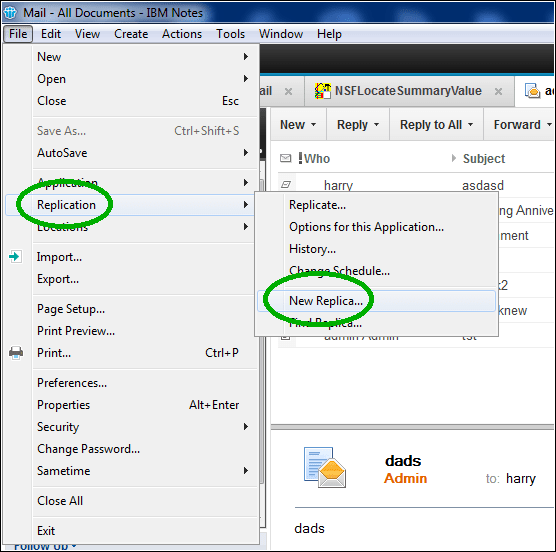The image size is (556, 552).
Task: Close the NSFLocateSummaryValue tab
Action: tap(498, 91)
